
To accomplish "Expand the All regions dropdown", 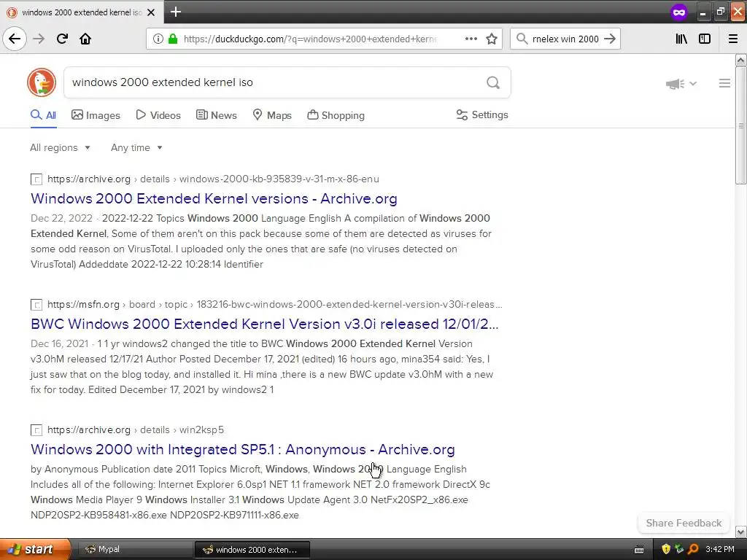I will [60, 147].
